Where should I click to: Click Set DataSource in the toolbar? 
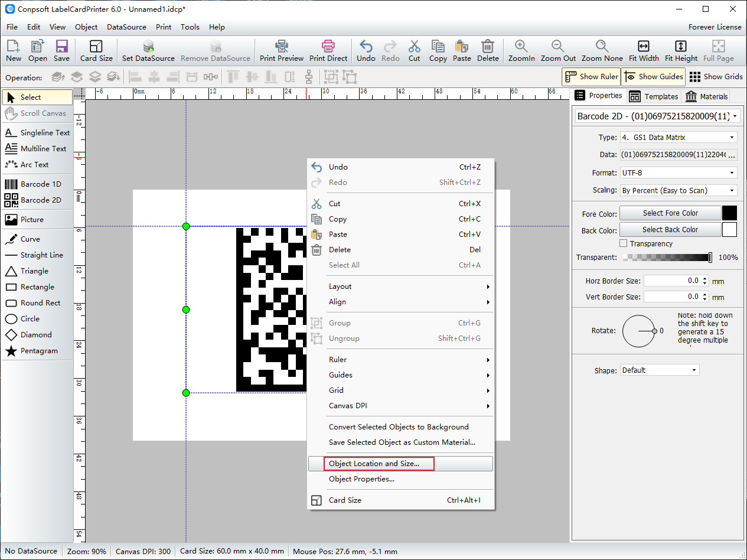[148, 51]
